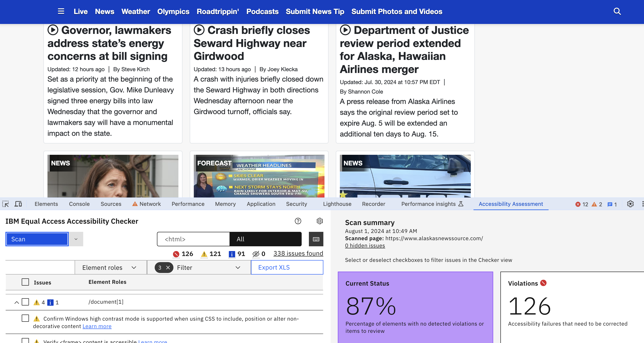Collapse the /document[1] issue group
Screen dimensions: 644x343
[17, 302]
